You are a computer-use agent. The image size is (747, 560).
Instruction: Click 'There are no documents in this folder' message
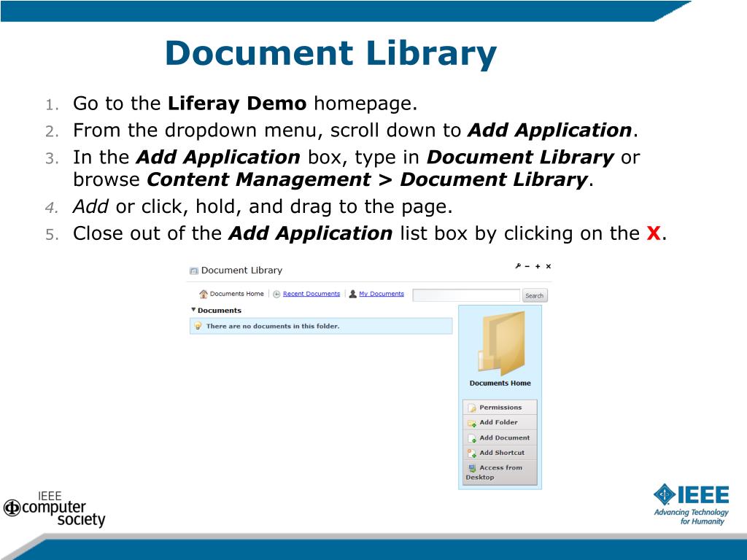(273, 326)
